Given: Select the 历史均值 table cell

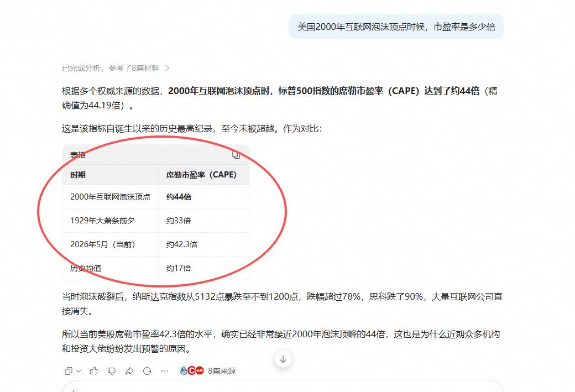Looking at the screenshot, I should point(111,268).
